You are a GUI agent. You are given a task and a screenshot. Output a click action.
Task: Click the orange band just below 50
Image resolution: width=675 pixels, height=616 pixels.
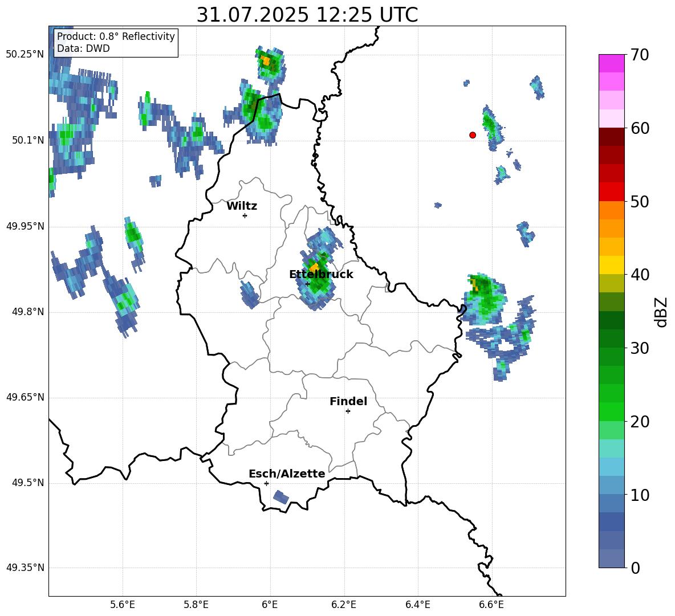tap(611, 210)
